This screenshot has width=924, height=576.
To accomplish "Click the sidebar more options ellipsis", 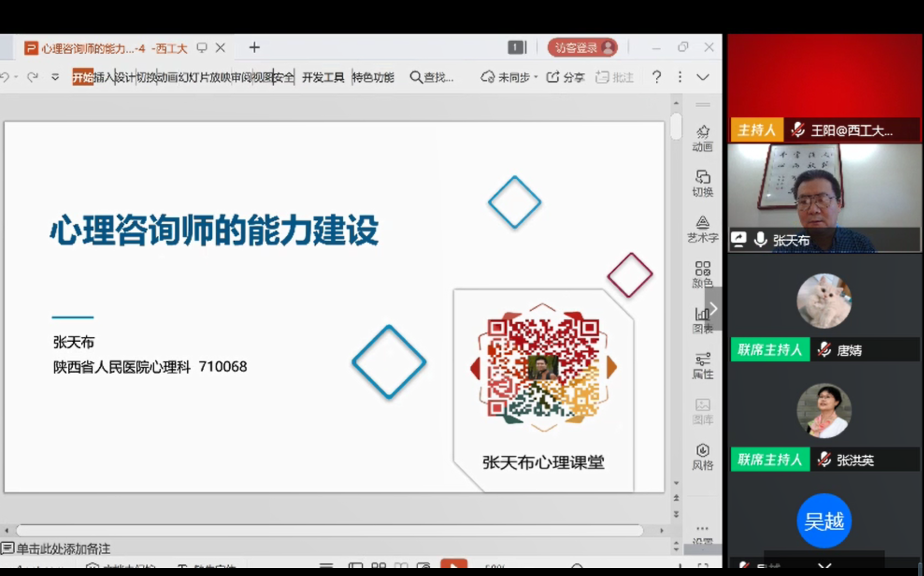I will (x=702, y=529).
